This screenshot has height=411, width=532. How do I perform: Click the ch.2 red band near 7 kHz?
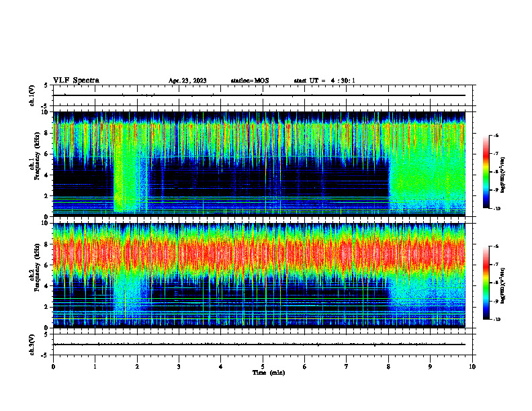click(259, 255)
